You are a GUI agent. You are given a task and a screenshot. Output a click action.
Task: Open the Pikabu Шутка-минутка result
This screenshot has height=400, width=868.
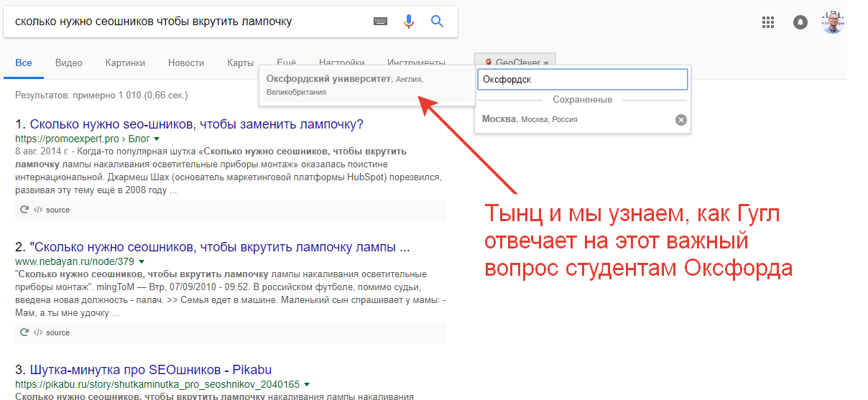(150, 371)
